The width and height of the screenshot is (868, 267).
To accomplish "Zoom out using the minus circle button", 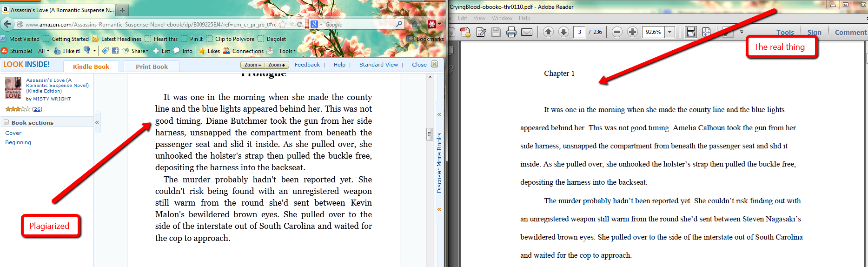I will (617, 32).
